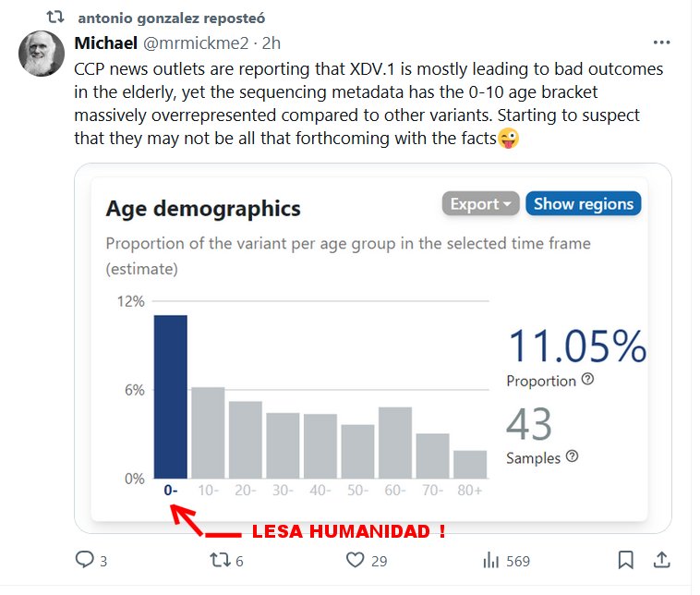Screen dimensions: 700x595
Task: Click the Proportion help question mark icon
Action: 587,380
